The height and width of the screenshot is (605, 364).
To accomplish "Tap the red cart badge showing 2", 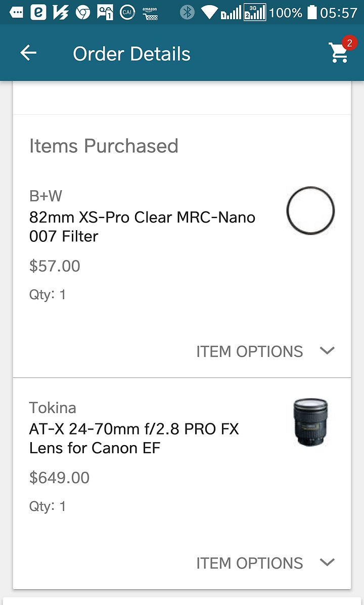I will [x=348, y=42].
